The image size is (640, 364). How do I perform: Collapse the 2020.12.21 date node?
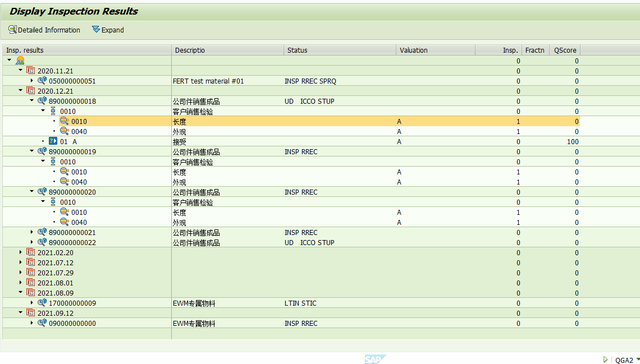pyautogui.click(x=20, y=90)
